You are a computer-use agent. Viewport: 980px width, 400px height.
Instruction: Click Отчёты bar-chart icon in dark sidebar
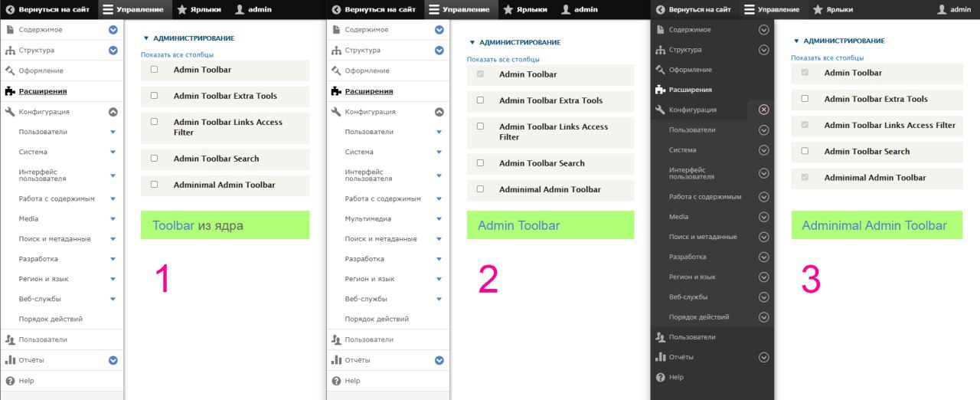coord(660,357)
